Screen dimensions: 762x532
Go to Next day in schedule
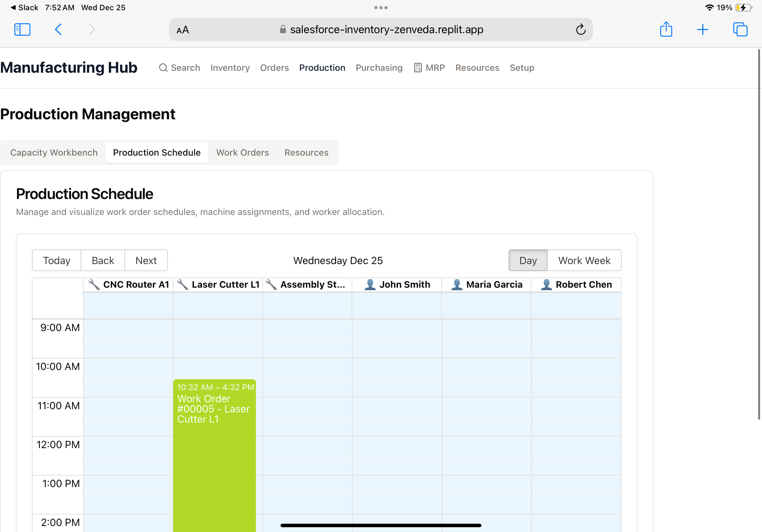click(x=146, y=260)
